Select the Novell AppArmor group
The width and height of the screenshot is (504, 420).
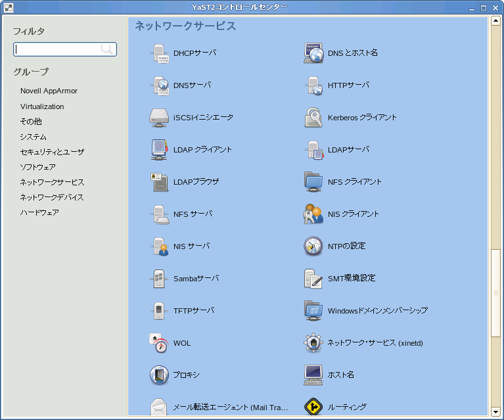[49, 91]
